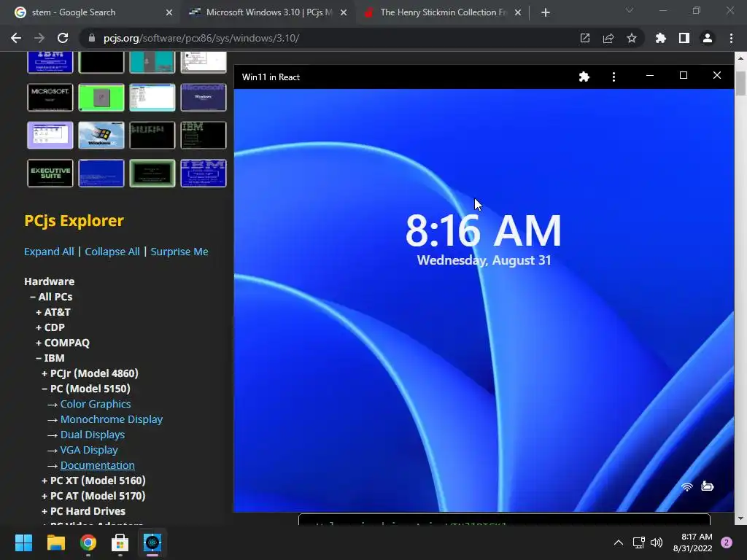Collapse the IBM tree node
747x560 pixels.
tap(50, 357)
